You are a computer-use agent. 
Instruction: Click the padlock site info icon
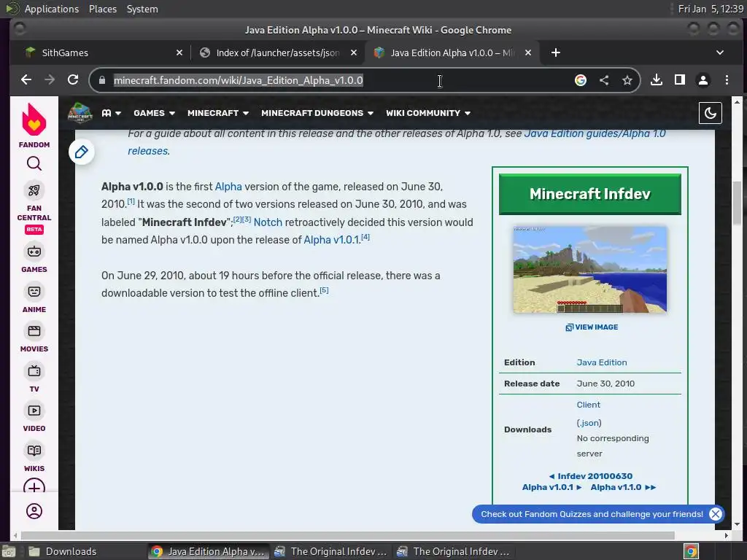coord(101,80)
